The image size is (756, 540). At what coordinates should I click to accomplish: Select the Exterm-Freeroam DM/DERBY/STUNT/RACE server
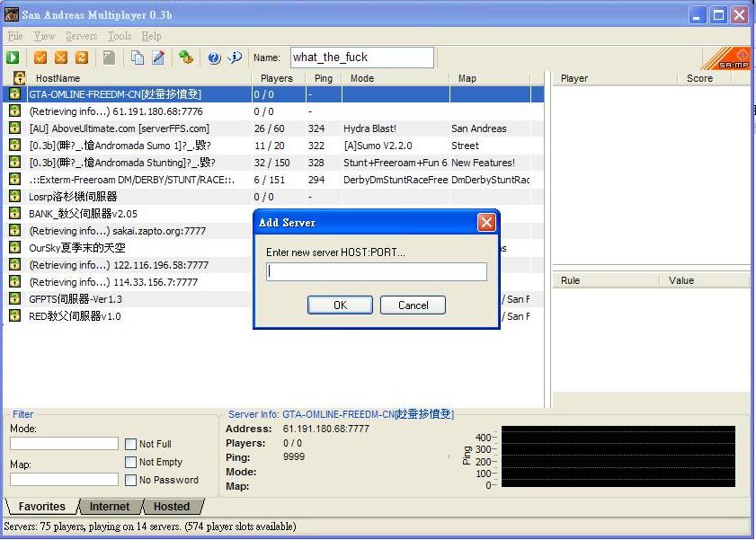(x=274, y=179)
